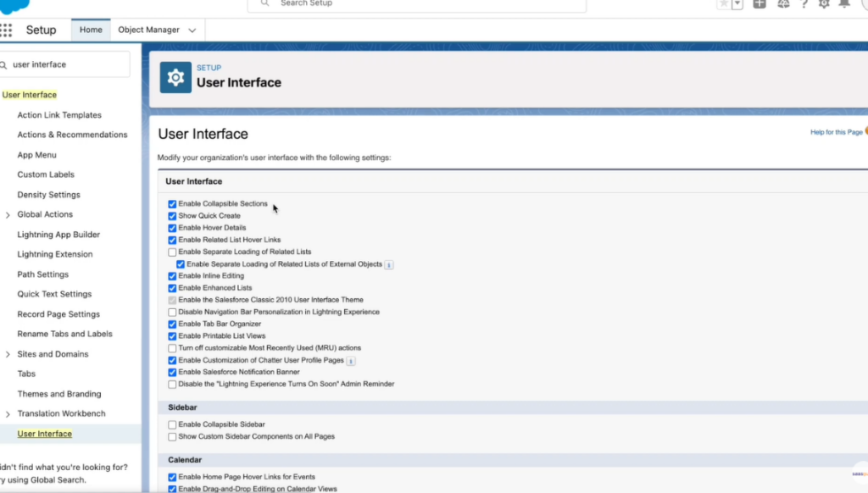The image size is (868, 493).
Task: Click the Salesforce cloud logo
Action: click(14, 6)
